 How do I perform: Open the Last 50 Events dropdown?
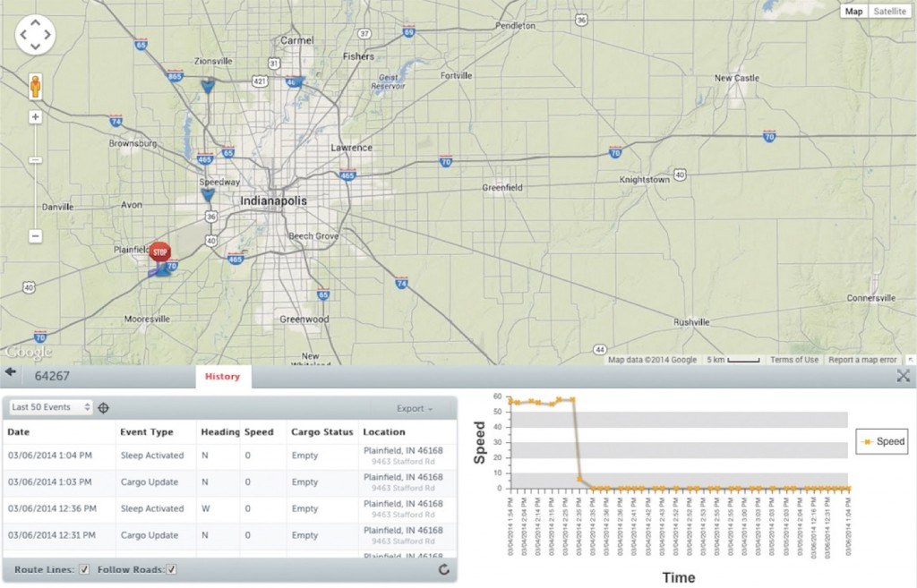pos(51,407)
